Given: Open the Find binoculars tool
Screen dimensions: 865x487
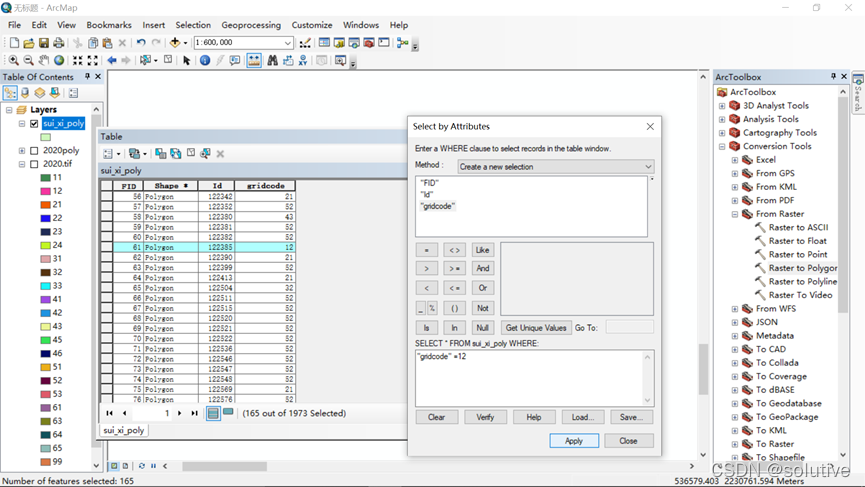Looking at the screenshot, I should click(272, 61).
